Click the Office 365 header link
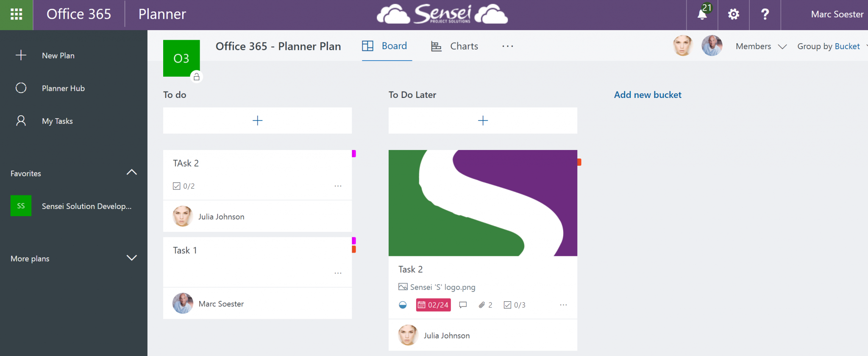Screen dimensions: 868x356 [79, 14]
